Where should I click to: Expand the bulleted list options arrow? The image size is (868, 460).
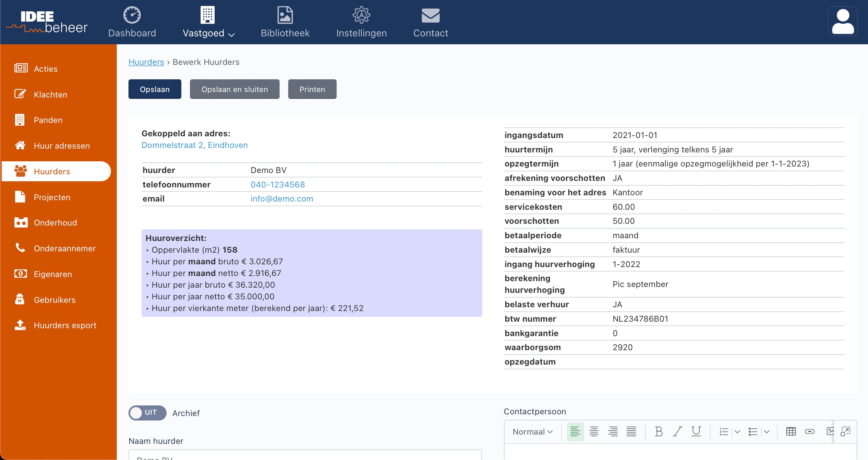[x=766, y=432]
